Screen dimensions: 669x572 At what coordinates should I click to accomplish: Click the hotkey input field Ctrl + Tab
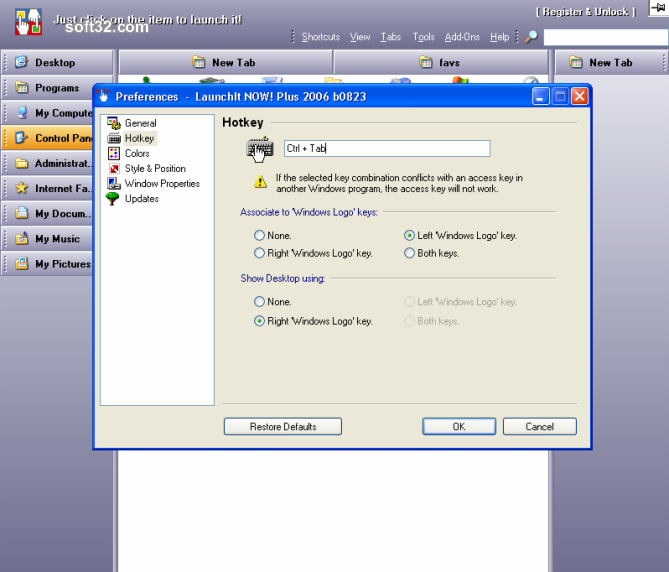point(387,148)
